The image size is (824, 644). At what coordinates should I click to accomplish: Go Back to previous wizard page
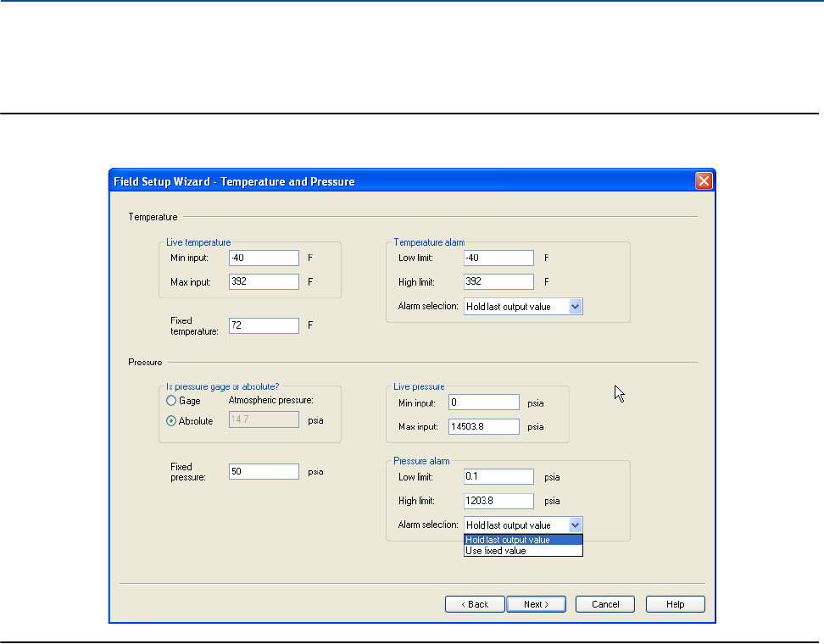(475, 604)
